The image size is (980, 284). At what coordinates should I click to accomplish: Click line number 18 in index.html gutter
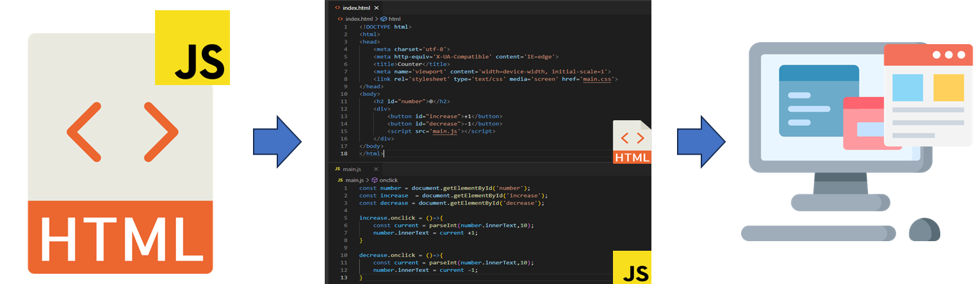(345, 153)
